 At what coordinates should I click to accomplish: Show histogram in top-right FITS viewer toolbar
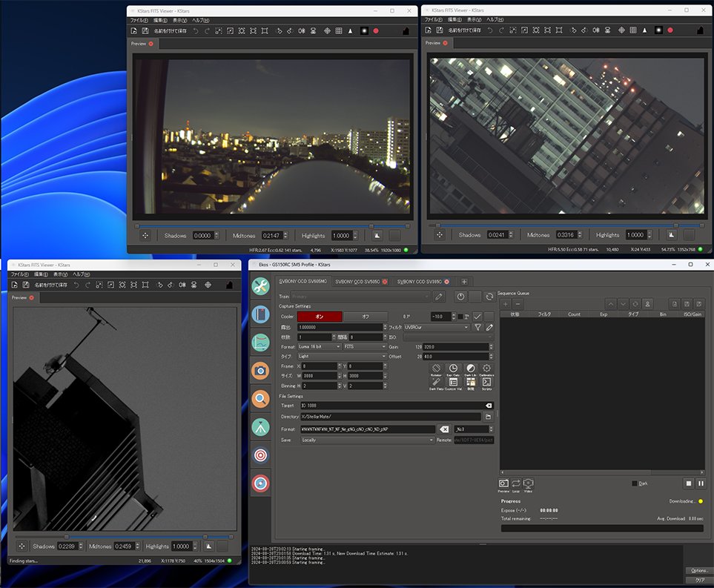[701, 30]
